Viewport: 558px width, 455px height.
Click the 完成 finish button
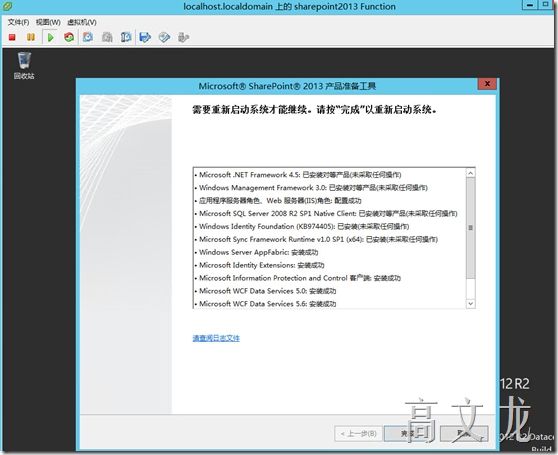click(409, 434)
